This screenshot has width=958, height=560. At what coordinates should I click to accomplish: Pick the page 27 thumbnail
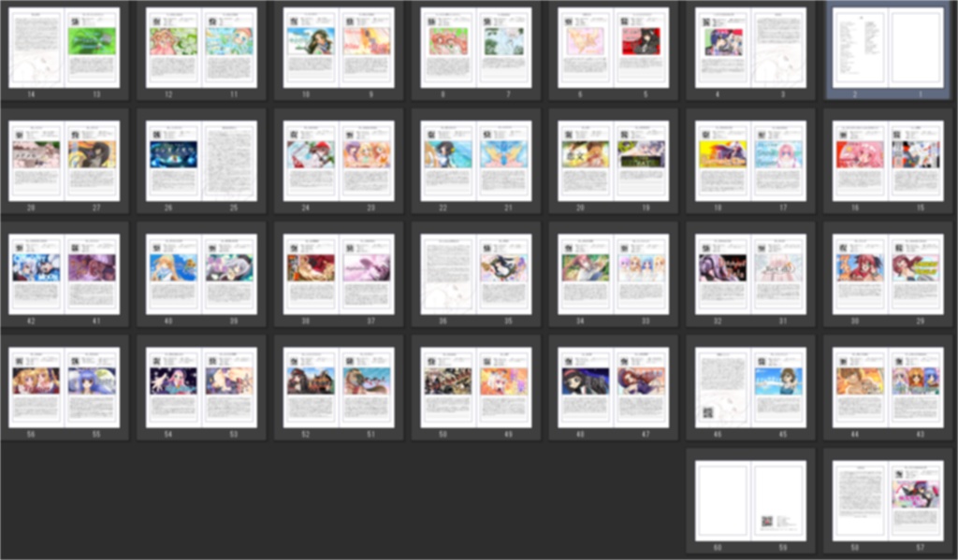coord(92,161)
